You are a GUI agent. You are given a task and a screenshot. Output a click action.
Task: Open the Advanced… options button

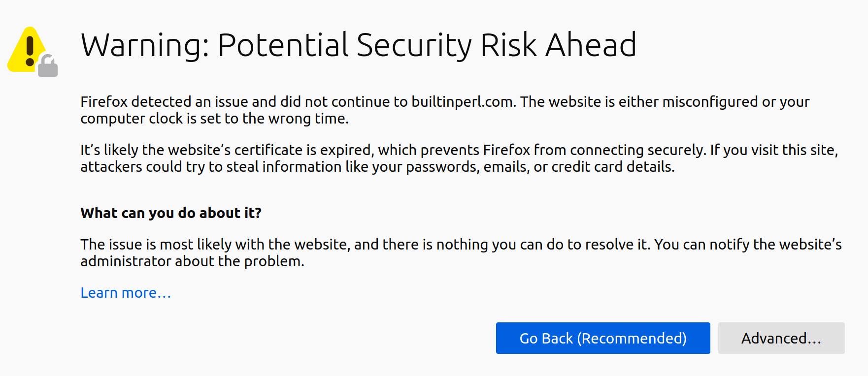(781, 338)
